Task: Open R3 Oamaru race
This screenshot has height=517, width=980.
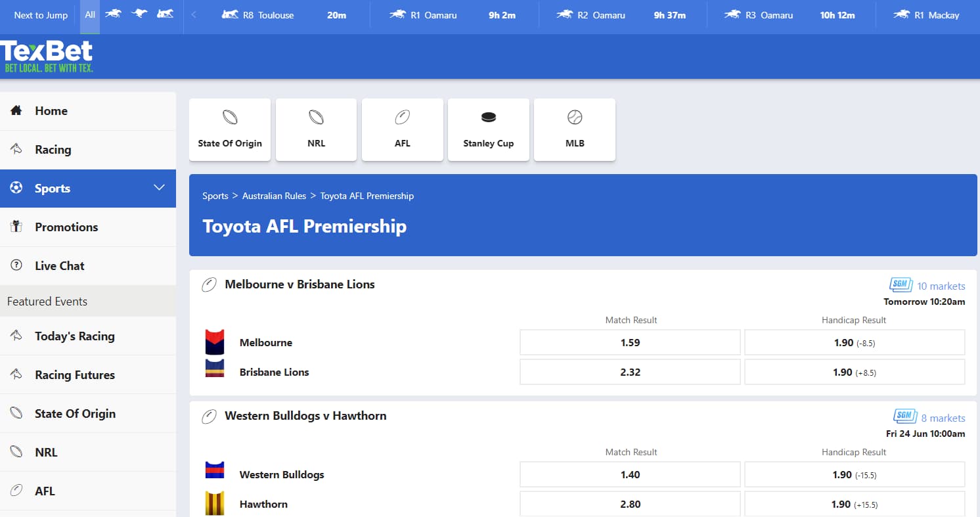Action: coord(790,15)
